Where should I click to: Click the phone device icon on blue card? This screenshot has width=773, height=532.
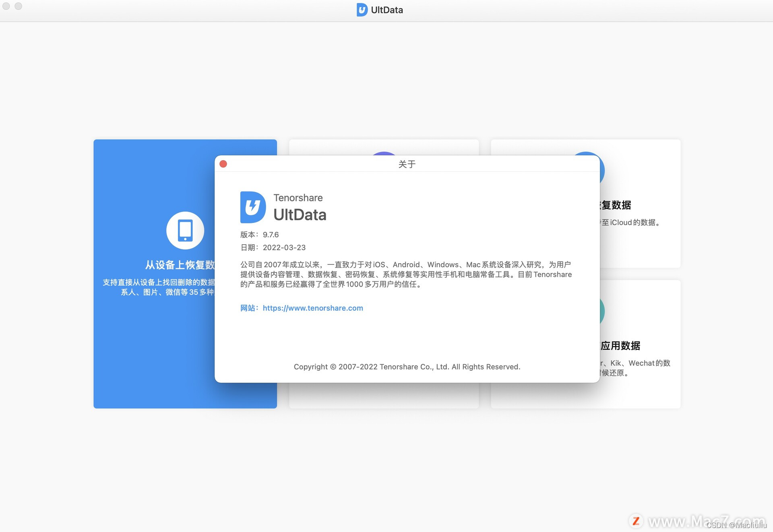(185, 231)
